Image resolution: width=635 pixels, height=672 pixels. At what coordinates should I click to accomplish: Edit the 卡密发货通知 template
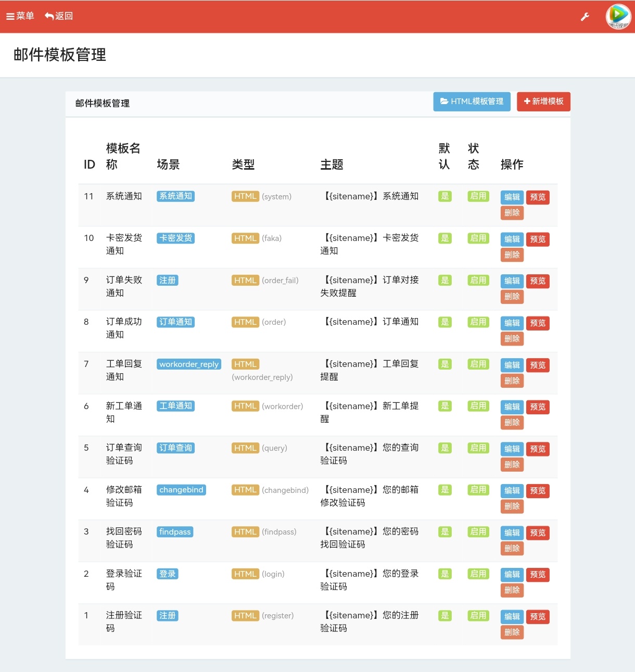[x=512, y=239]
